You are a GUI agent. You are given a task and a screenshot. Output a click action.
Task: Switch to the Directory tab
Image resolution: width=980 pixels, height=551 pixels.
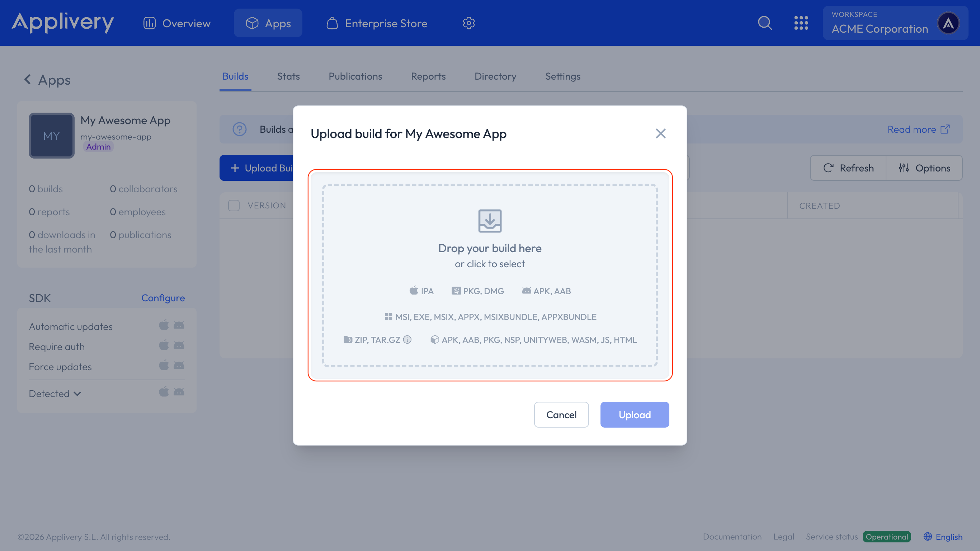(495, 76)
